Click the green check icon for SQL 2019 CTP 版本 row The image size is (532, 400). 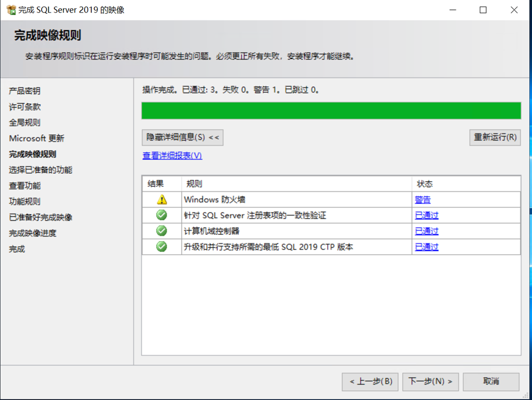(x=162, y=247)
